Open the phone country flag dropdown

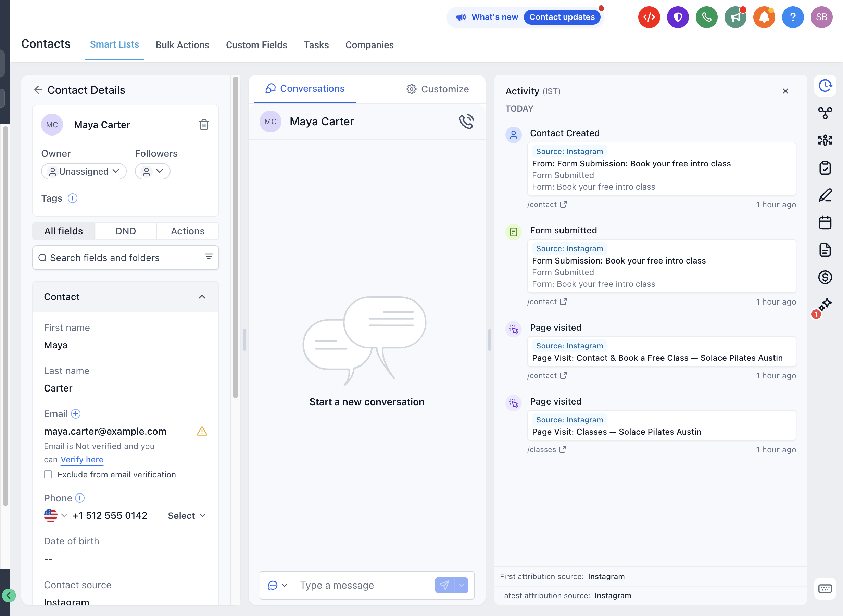coord(55,515)
